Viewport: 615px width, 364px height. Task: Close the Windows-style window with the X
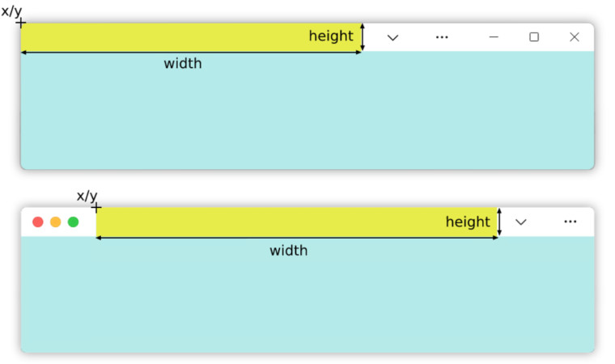tap(575, 37)
